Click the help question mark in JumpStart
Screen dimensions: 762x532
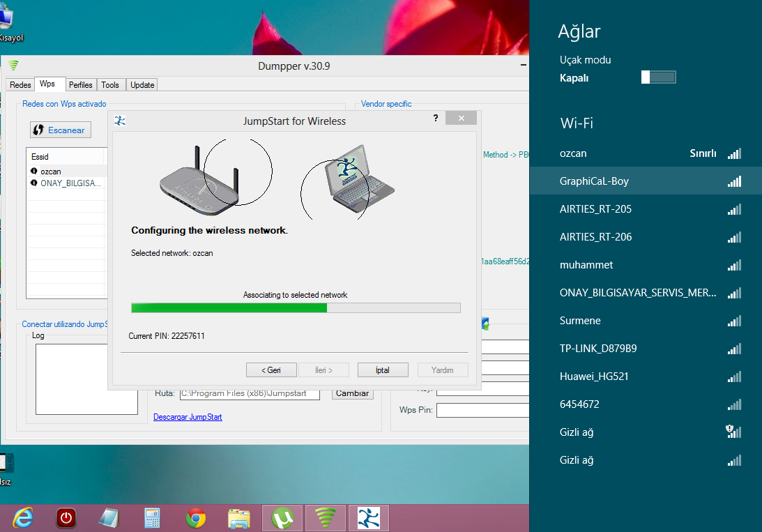click(436, 118)
